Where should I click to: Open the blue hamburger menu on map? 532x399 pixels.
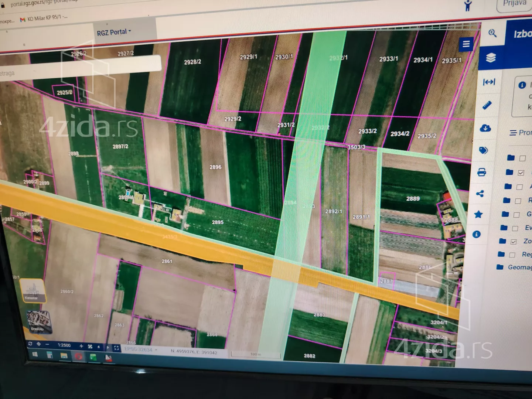466,44
